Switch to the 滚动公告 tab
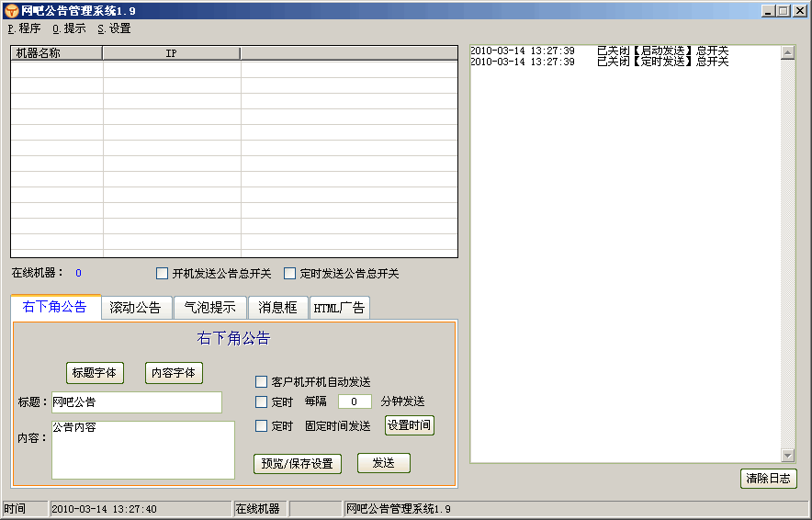812x520 pixels. click(136, 308)
